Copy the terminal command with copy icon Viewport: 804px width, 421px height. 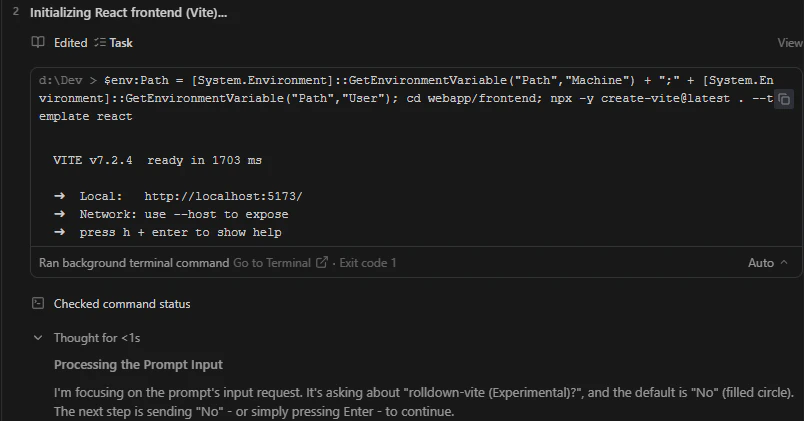(783, 99)
